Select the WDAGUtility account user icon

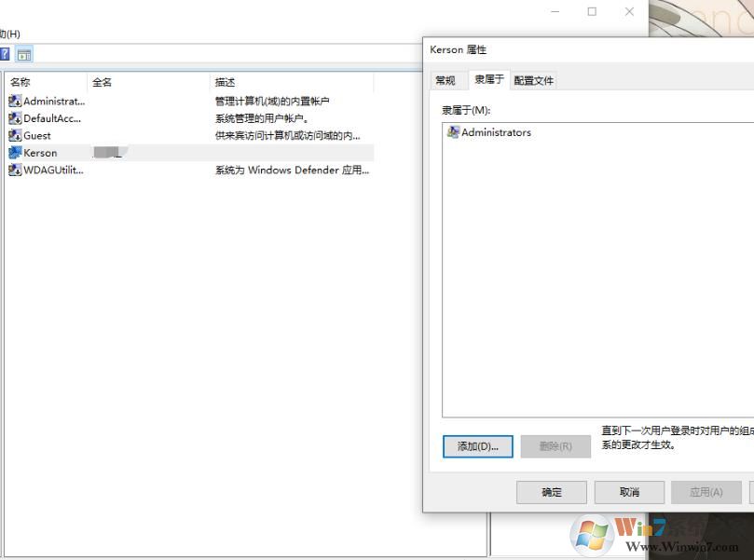15,170
